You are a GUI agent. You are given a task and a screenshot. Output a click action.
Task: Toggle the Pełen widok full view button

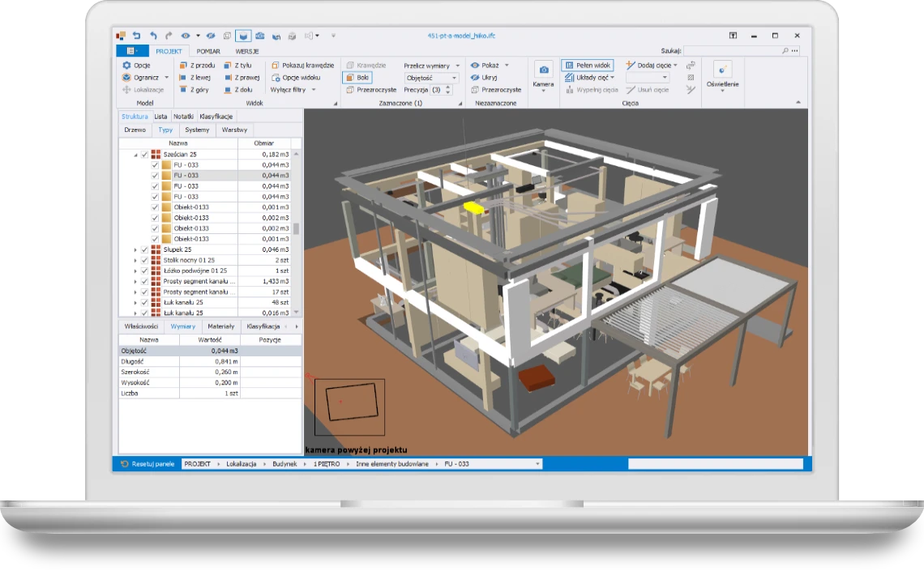588,66
